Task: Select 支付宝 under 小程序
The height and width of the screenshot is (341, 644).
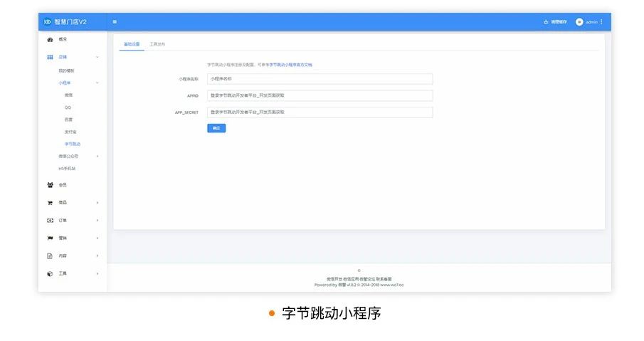Action: pyautogui.click(x=70, y=132)
